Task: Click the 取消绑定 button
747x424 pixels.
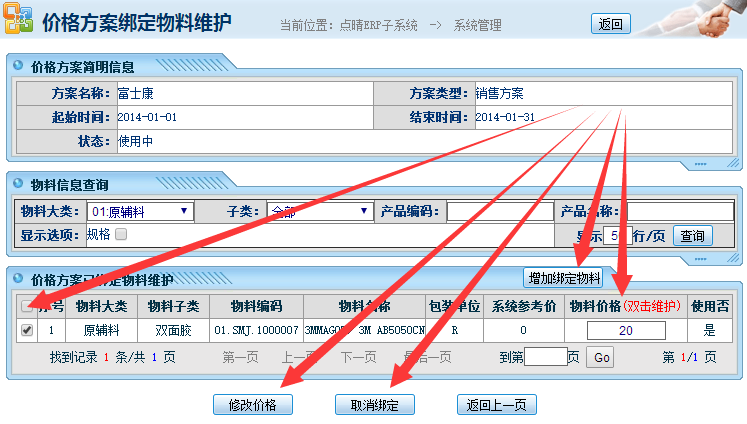Action: 374,404
